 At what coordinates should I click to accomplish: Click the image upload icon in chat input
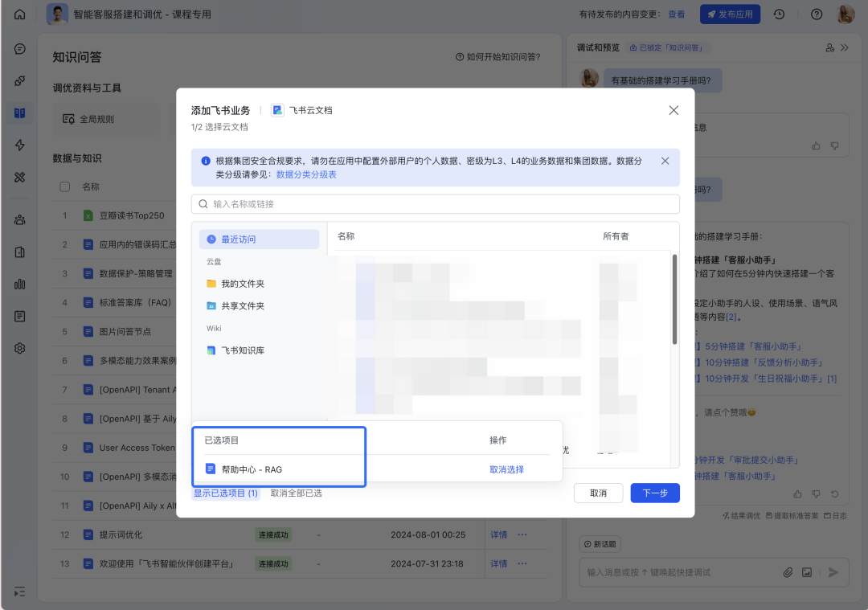[x=807, y=572]
